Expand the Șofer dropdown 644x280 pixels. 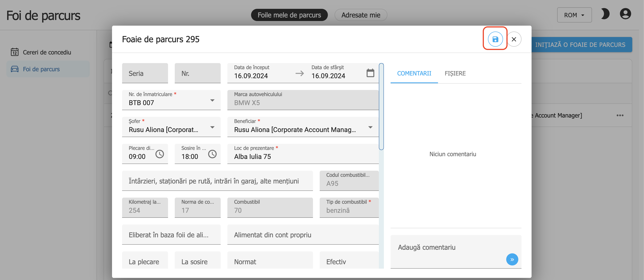pyautogui.click(x=212, y=127)
